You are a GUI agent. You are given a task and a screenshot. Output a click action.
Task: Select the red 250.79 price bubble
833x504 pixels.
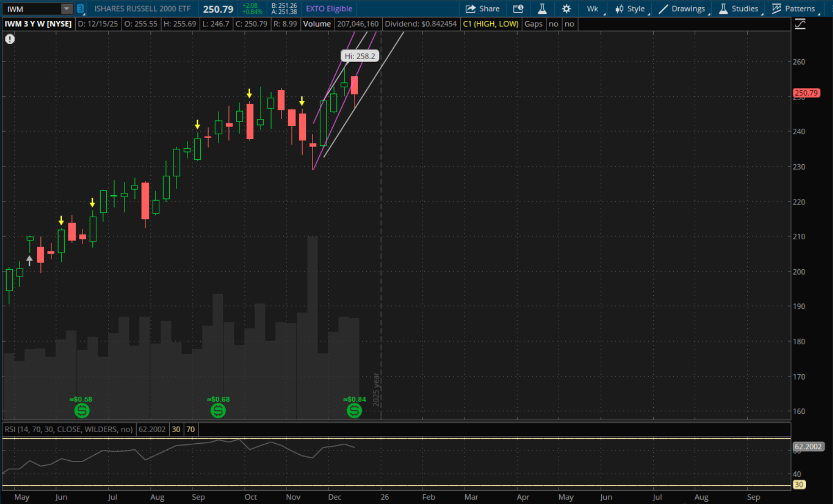click(x=806, y=93)
